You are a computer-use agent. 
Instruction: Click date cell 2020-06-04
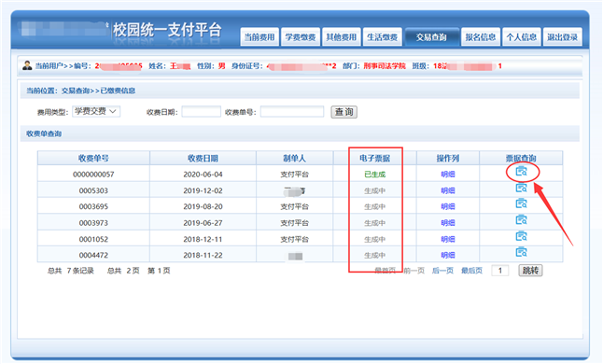click(x=203, y=175)
